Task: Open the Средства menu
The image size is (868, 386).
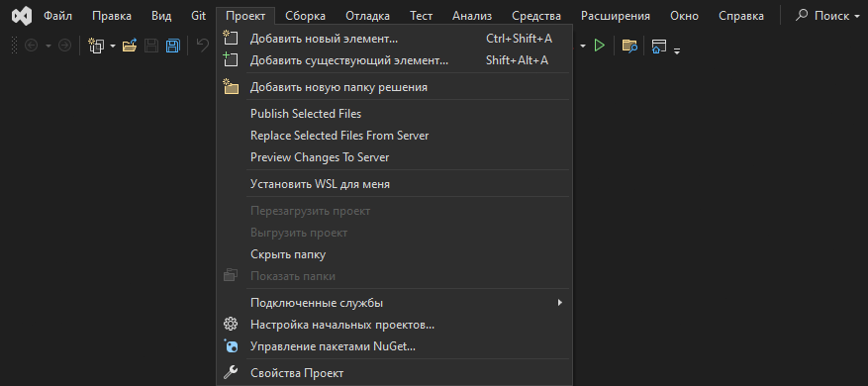Action: pyautogui.click(x=535, y=16)
